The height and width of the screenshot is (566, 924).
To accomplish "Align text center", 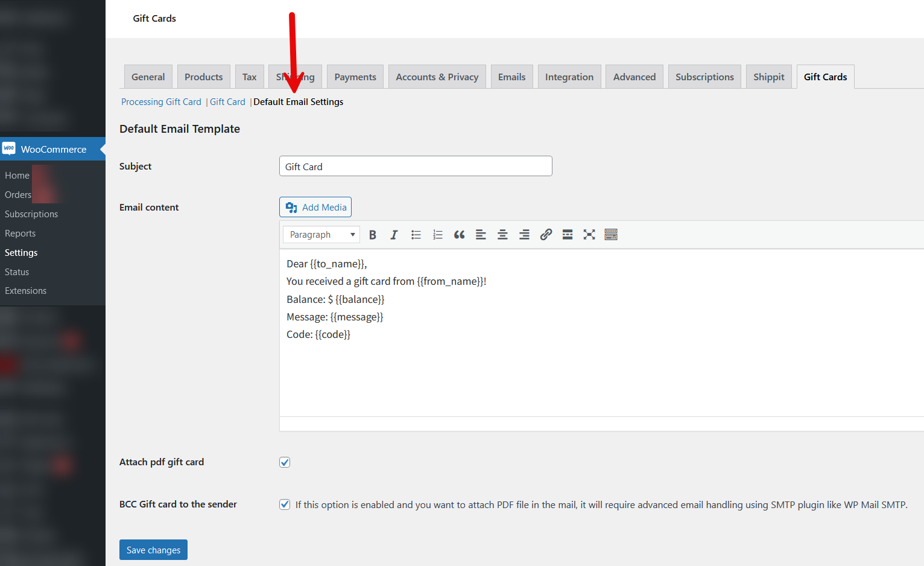I will coord(502,235).
